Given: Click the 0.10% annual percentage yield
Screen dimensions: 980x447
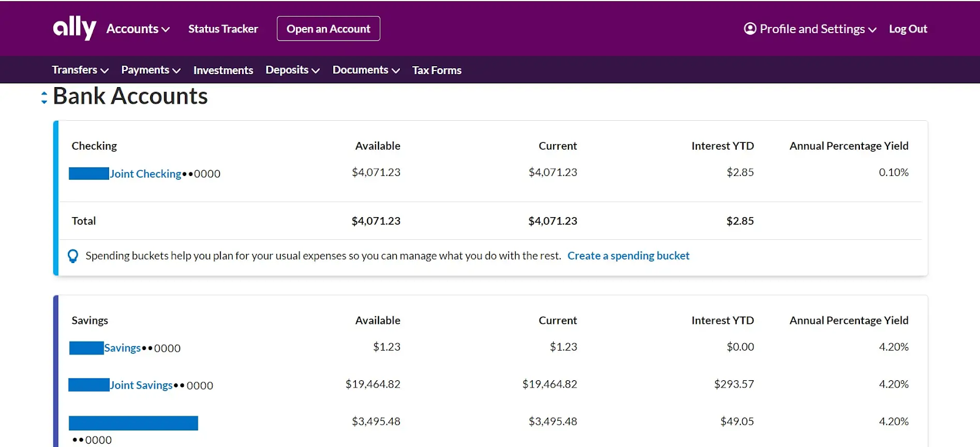Looking at the screenshot, I should click(x=894, y=172).
